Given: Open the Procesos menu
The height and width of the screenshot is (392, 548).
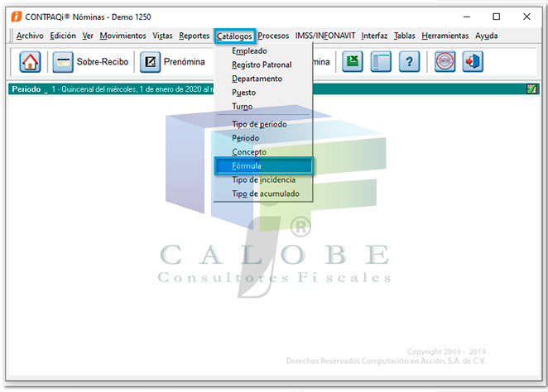Looking at the screenshot, I should point(273,36).
